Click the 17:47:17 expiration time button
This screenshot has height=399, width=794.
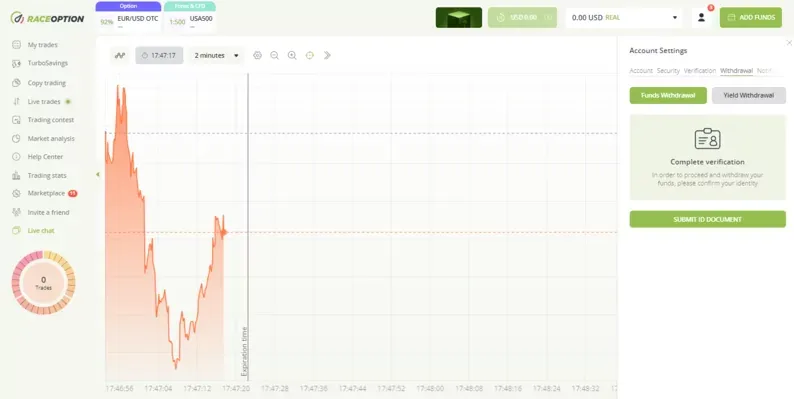[159, 56]
